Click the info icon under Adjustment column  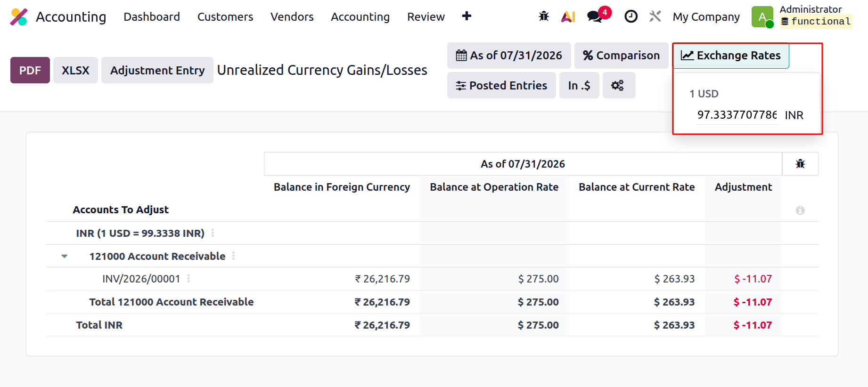point(800,210)
